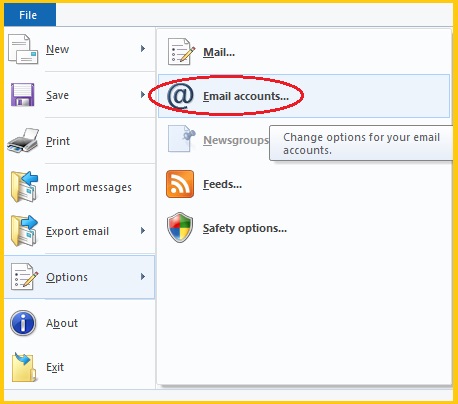
Task: Expand the Options submenu arrow
Action: tap(143, 277)
